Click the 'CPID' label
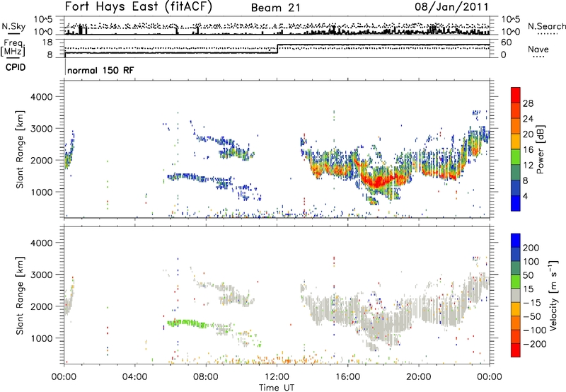Viewport: 566px width, 392px height. [x=16, y=67]
